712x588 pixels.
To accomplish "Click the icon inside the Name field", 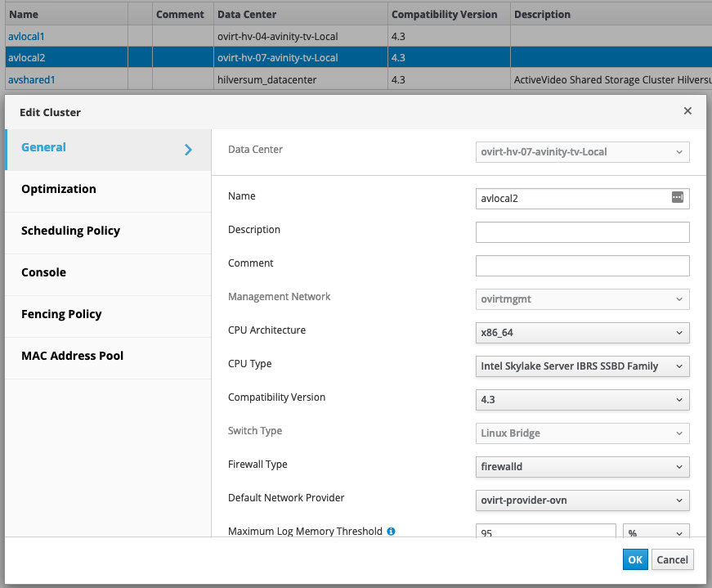I will [x=677, y=197].
